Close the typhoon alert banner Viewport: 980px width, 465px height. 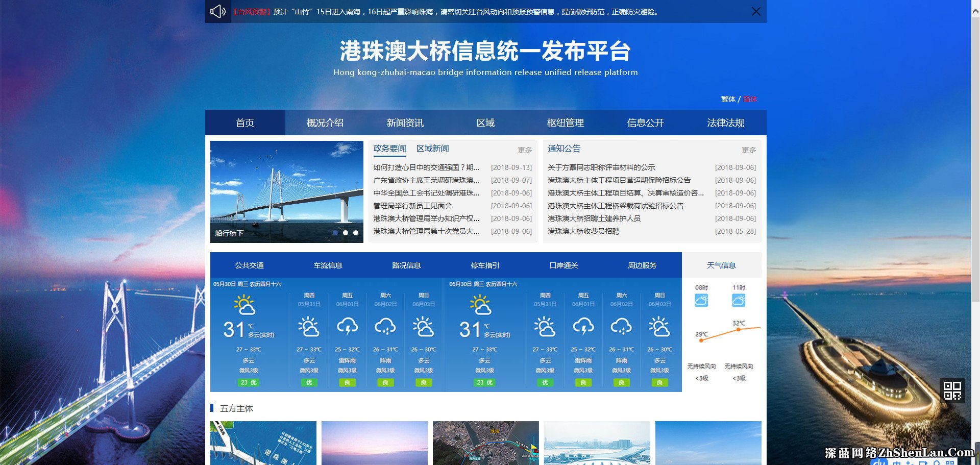pos(756,11)
